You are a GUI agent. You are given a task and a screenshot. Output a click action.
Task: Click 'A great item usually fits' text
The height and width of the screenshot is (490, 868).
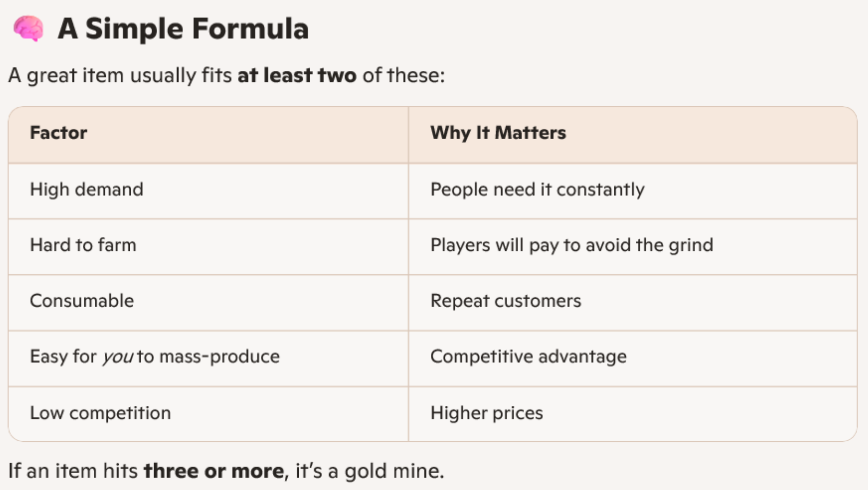(120, 76)
